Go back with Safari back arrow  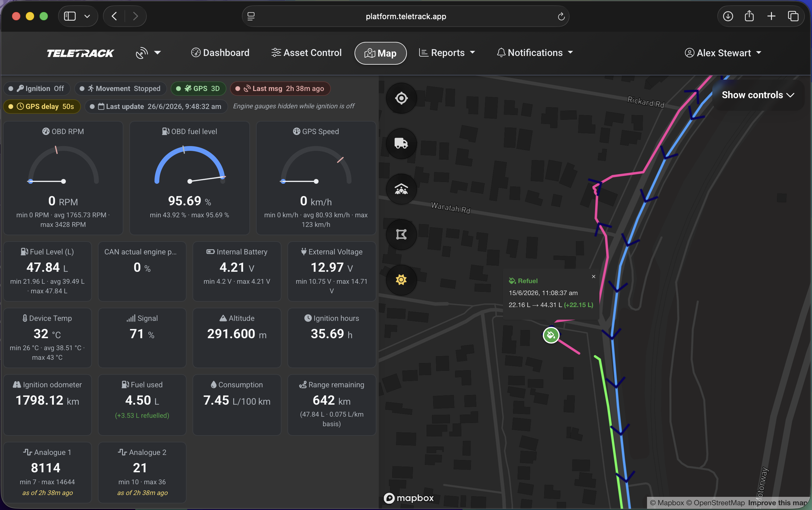click(114, 16)
